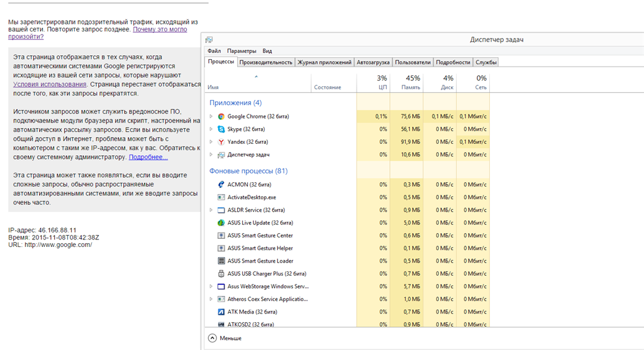Click the IP-адрес 46.166.88.11 text
Image resolution: width=644 pixels, height=350 pixels.
42,230
